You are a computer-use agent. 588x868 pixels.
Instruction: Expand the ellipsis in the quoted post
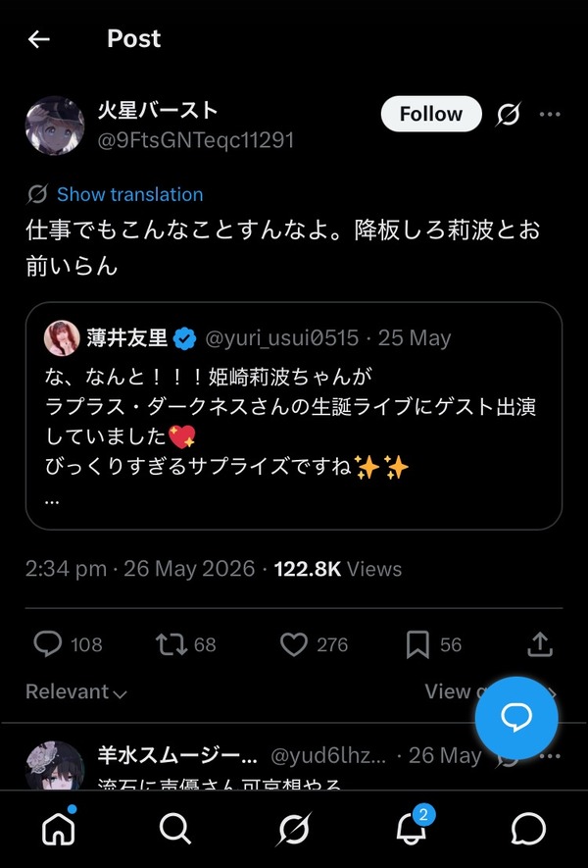point(51,501)
